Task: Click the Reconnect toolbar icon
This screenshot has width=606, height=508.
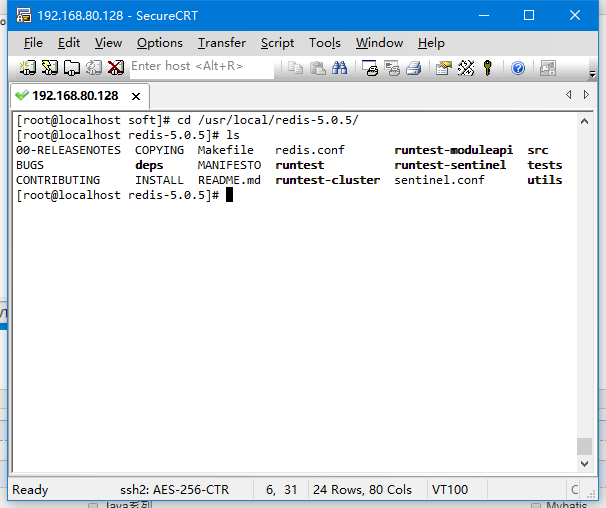Action: point(94,68)
